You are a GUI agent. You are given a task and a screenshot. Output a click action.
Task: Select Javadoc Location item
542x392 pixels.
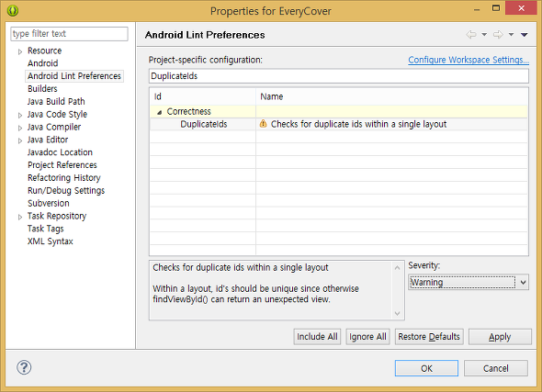coord(60,152)
